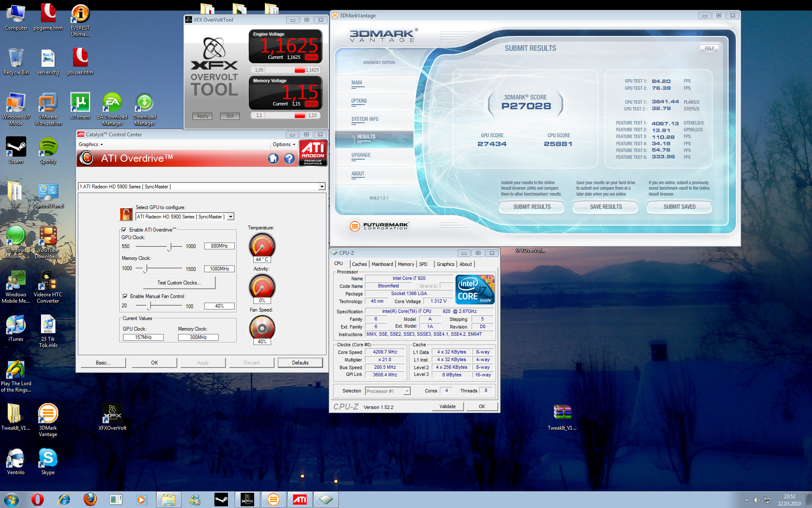Adjust the GPU Clock slider handle
This screenshot has height=508, width=812.
click(x=170, y=246)
